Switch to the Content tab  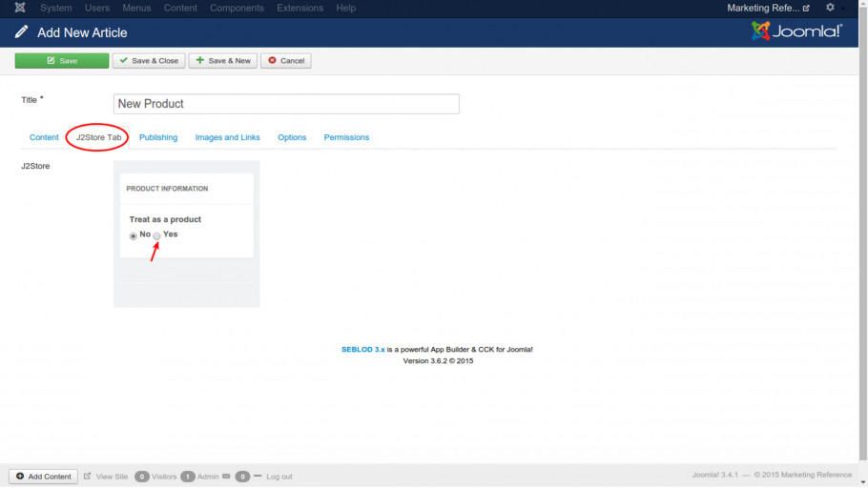tap(44, 137)
